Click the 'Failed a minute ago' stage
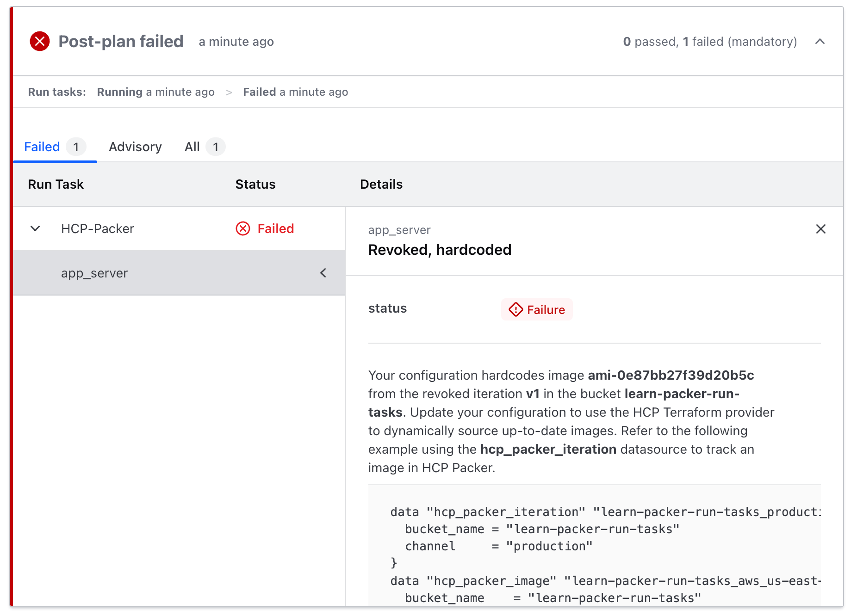857x616 pixels. 295,92
